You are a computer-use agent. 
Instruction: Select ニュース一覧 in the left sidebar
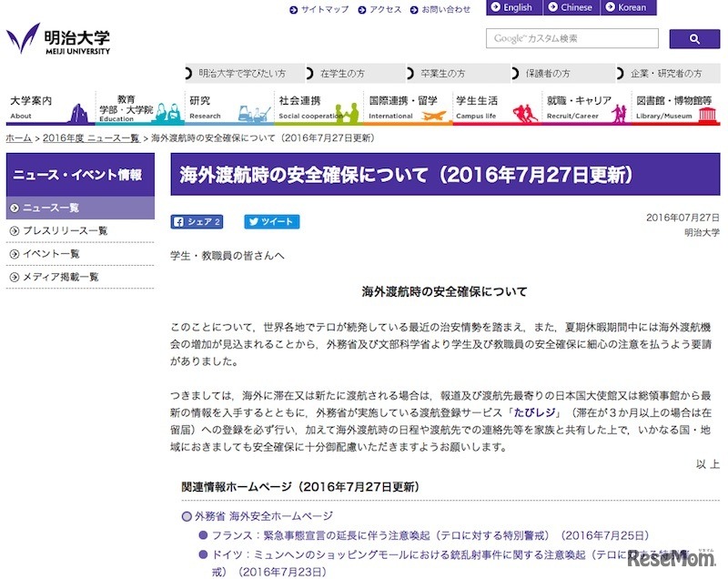[x=50, y=208]
